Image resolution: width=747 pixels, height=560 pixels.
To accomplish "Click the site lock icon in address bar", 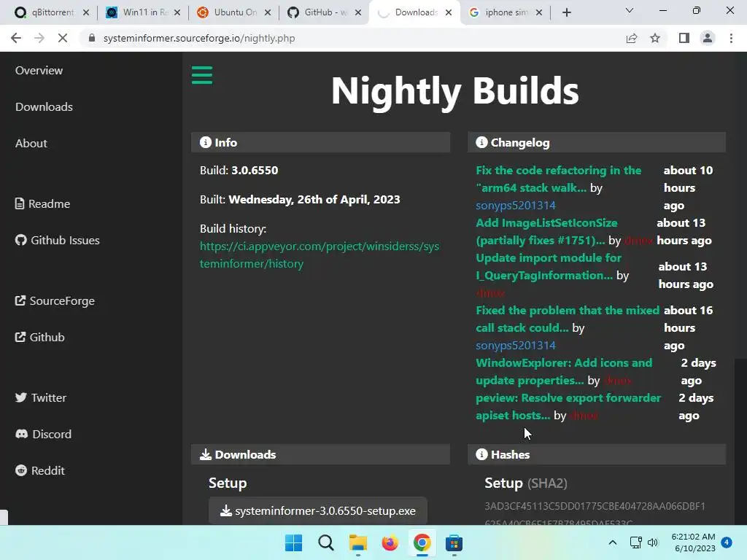I will pos(92,38).
